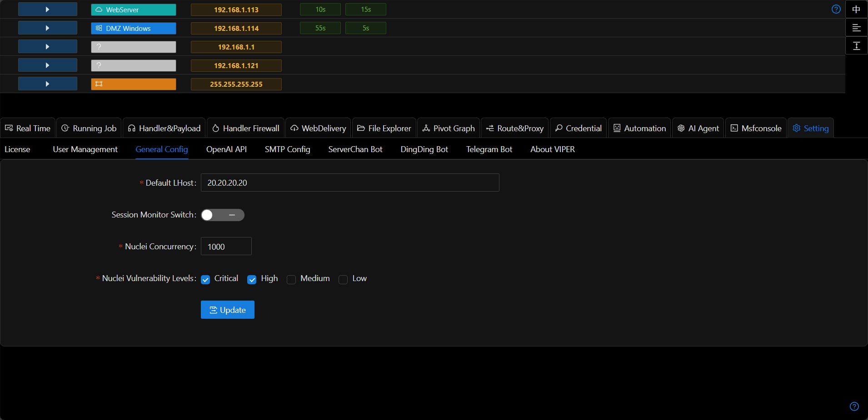868x420 pixels.
Task: Open the Handler Firewall tab
Action: pos(246,128)
